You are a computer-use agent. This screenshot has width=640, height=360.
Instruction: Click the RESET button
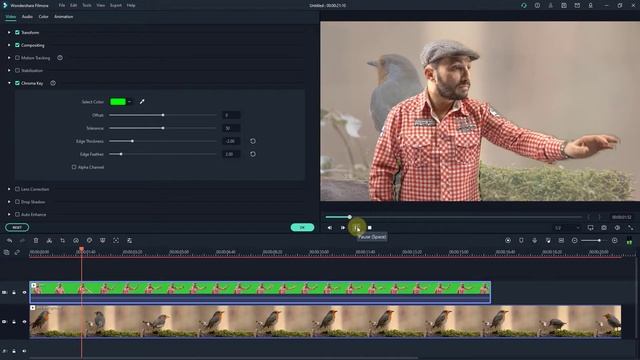(x=17, y=227)
